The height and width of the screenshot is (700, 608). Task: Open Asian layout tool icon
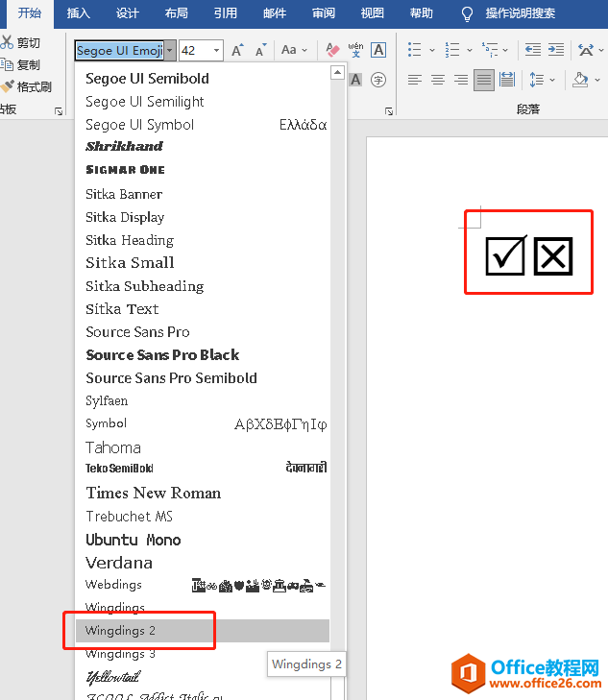586,50
